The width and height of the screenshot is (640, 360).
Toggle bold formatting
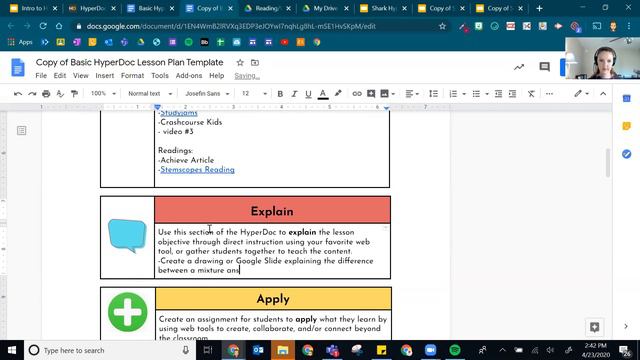(x=280, y=94)
